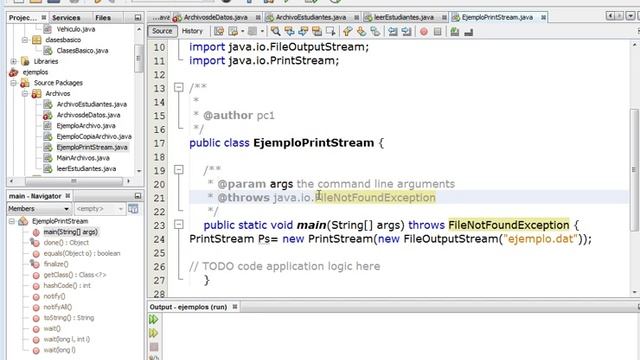Click the Run green arrows icon in Output

pyautogui.click(x=153, y=319)
